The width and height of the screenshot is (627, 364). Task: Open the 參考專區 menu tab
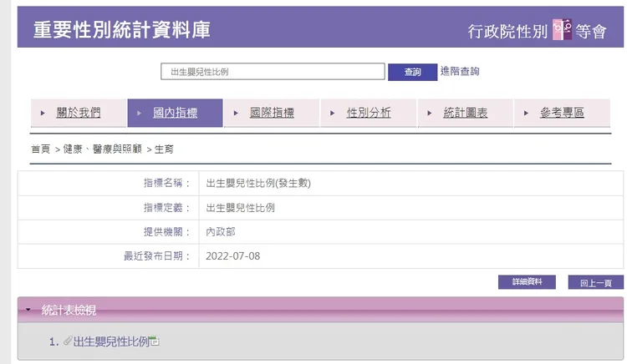tap(563, 113)
